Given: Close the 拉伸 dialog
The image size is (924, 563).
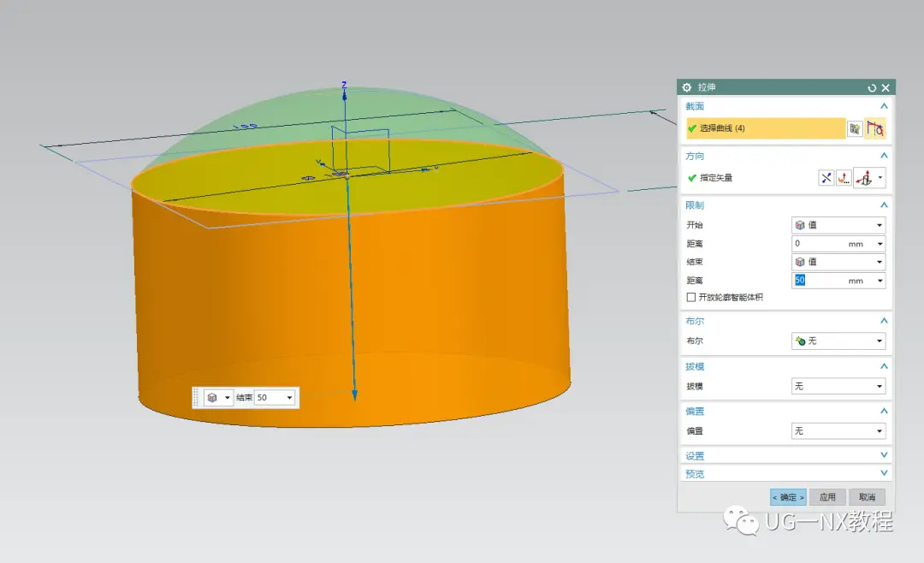Looking at the screenshot, I should coord(885,88).
